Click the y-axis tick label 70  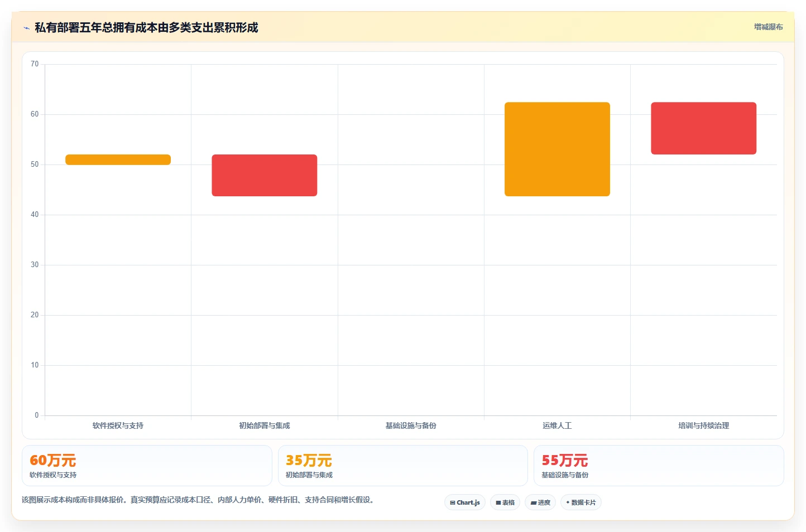pos(35,64)
